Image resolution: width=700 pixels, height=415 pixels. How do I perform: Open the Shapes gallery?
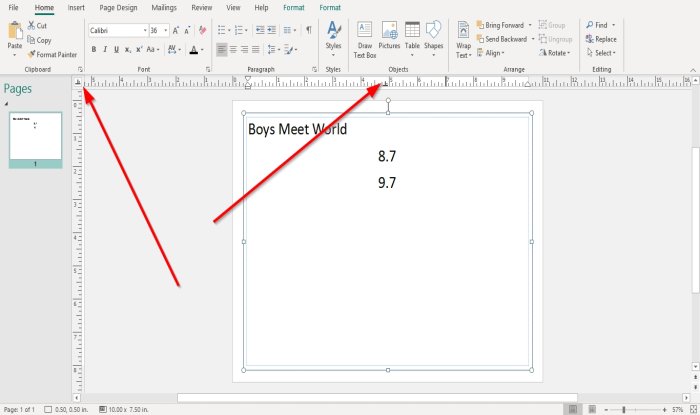pyautogui.click(x=433, y=39)
